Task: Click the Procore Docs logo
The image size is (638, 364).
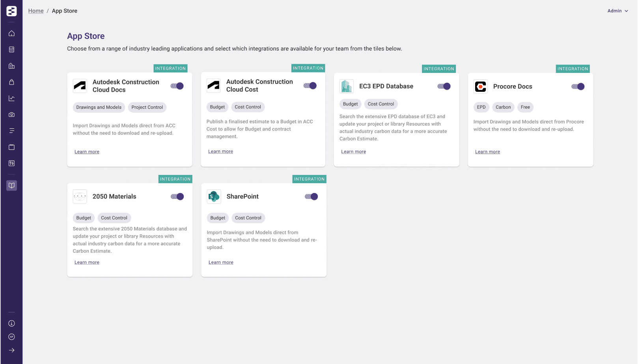Action: (481, 87)
